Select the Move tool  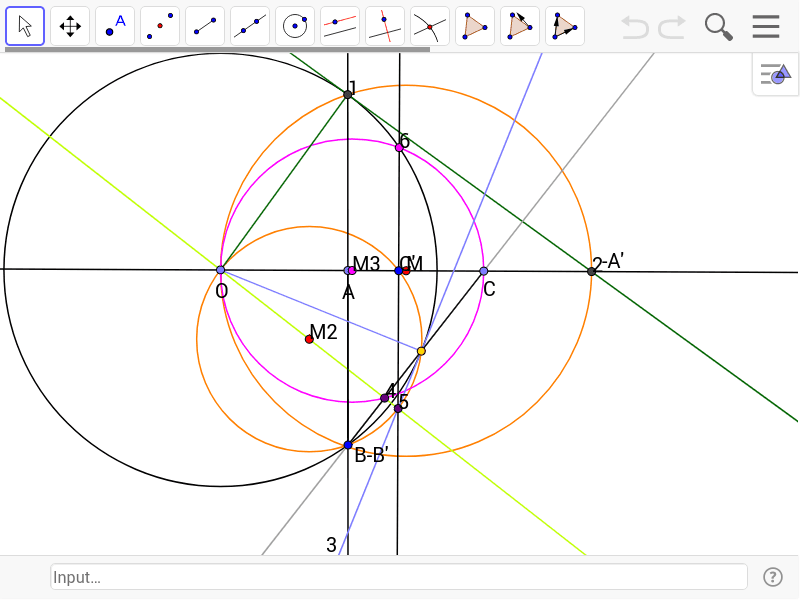tap(24, 25)
